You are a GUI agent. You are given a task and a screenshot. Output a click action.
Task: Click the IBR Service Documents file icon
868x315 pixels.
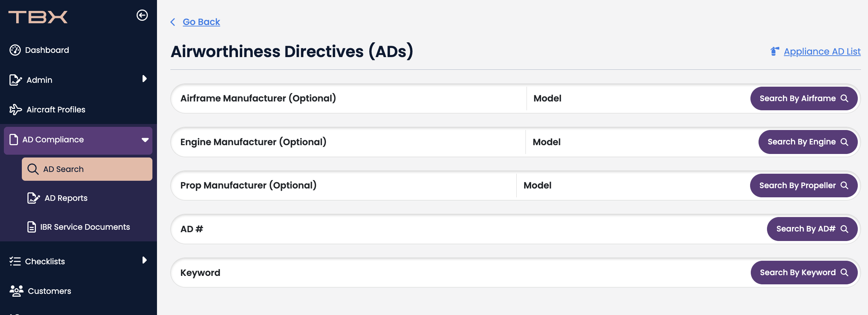coord(32,227)
